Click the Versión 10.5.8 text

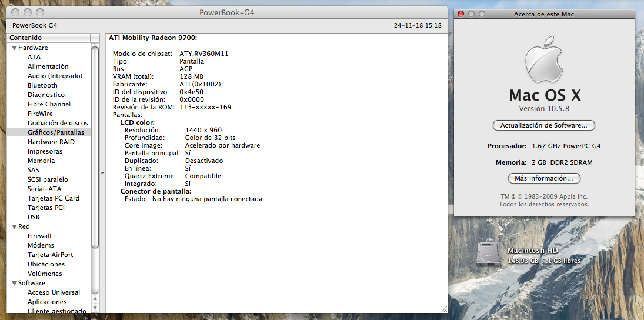pos(544,109)
